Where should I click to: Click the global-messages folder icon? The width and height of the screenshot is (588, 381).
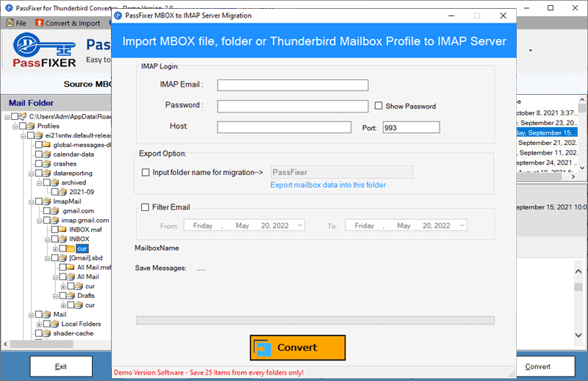tap(47, 144)
